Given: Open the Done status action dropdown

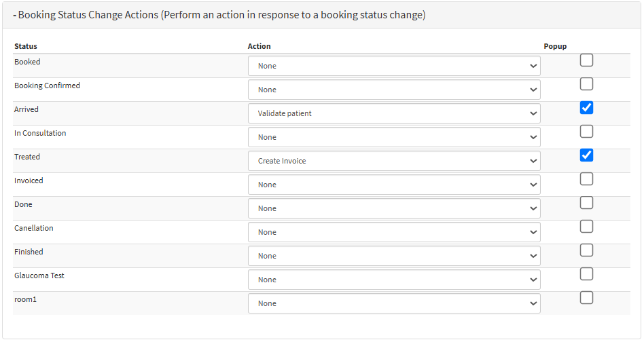Looking at the screenshot, I should (394, 209).
